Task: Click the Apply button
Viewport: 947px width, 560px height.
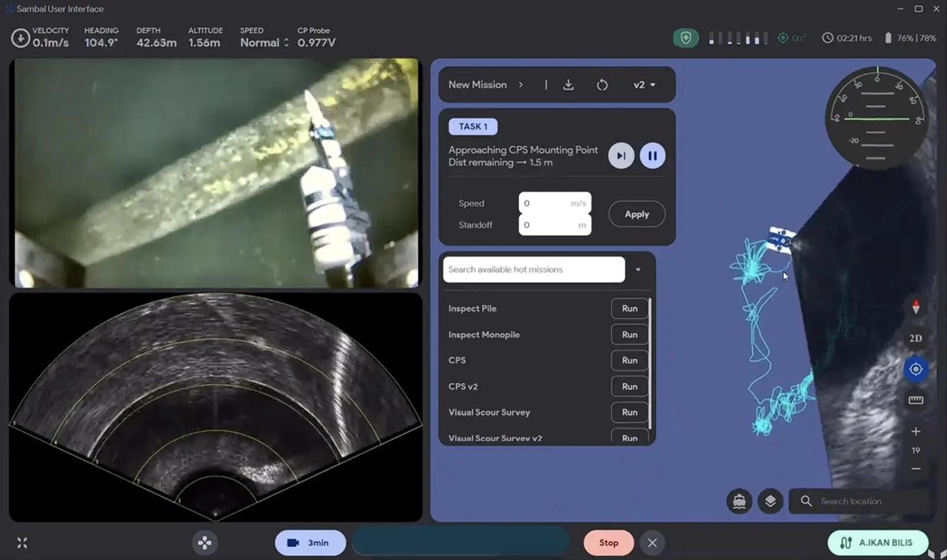Action: coord(637,214)
